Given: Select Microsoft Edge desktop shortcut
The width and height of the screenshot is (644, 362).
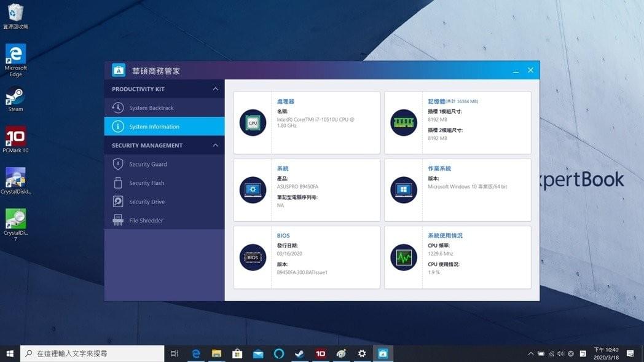Looking at the screenshot, I should tap(15, 60).
